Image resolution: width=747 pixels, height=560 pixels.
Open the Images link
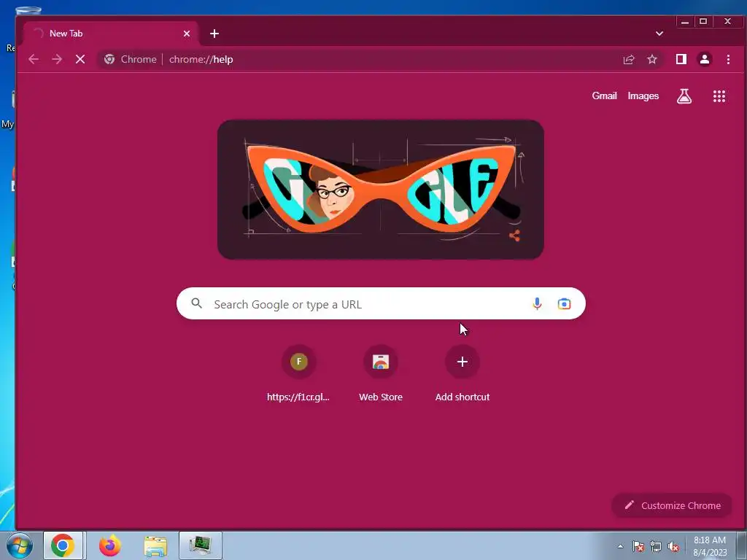point(643,96)
